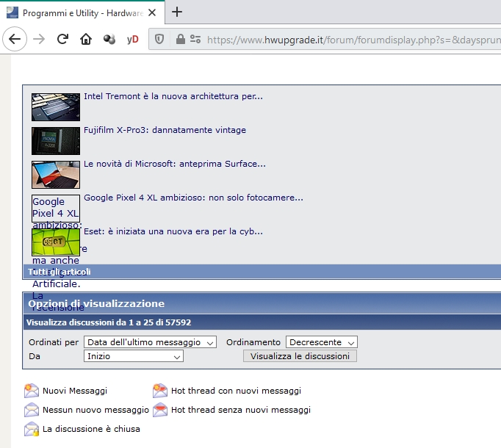This screenshot has height=448, width=501.
Task: Click the Nuovi Messaggi envelope icon
Action: point(32,391)
